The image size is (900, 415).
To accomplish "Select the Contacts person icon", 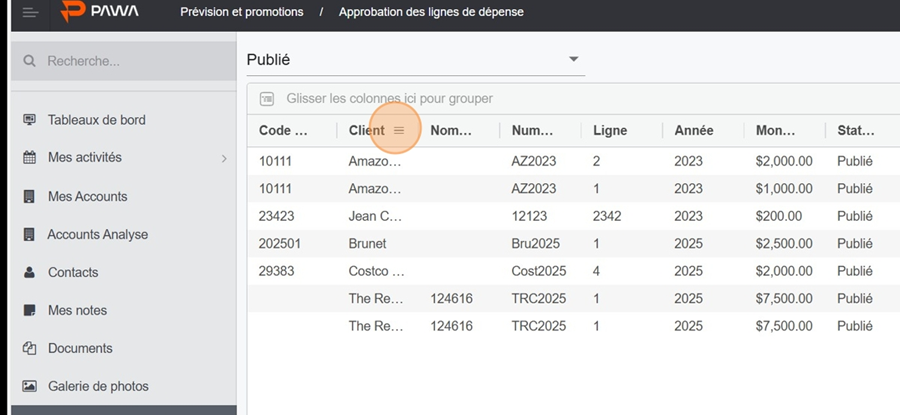I will click(x=29, y=273).
